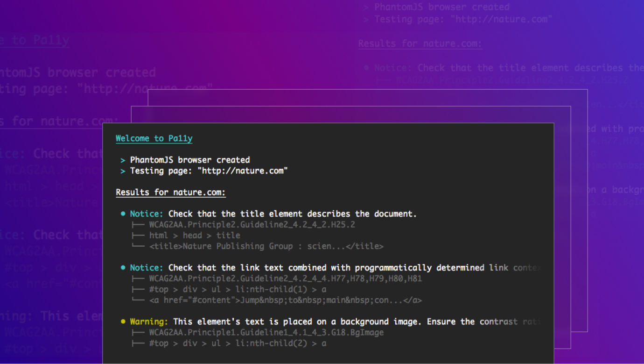The width and height of the screenshot is (644, 364).
Task: Click the "Welcome to Pa11y" heading in terminal
Action: [154, 138]
